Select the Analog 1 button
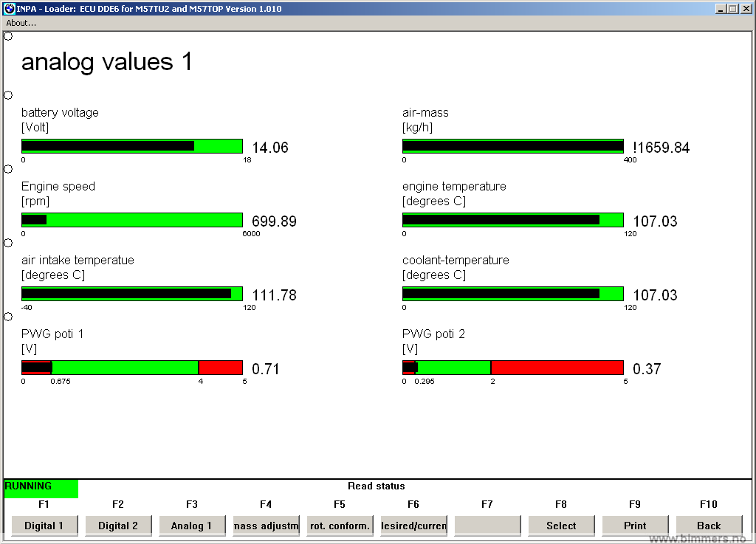Viewport: 756px width, 544px height. [192, 526]
